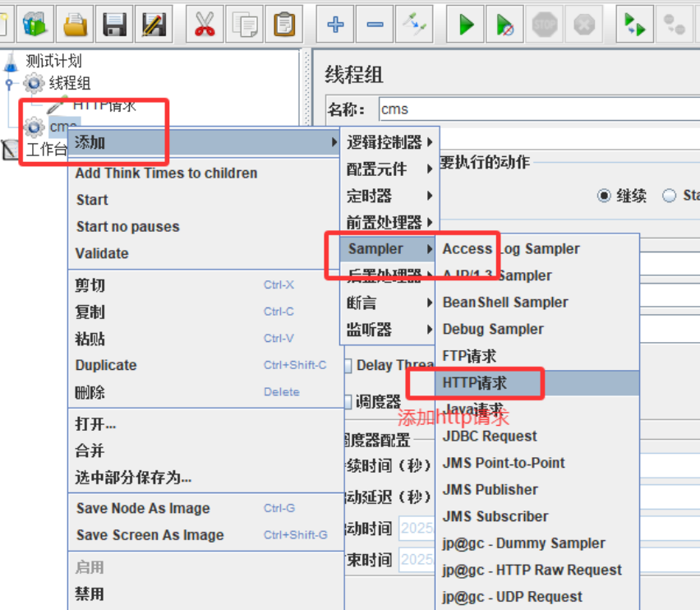This screenshot has width=700, height=610.
Task: Select the 继续 radio button
Action: click(604, 196)
